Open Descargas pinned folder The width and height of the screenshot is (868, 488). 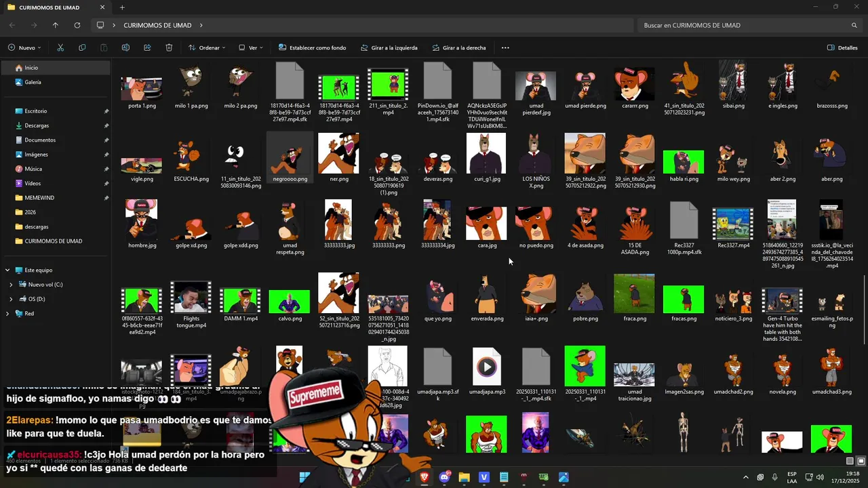point(56,125)
